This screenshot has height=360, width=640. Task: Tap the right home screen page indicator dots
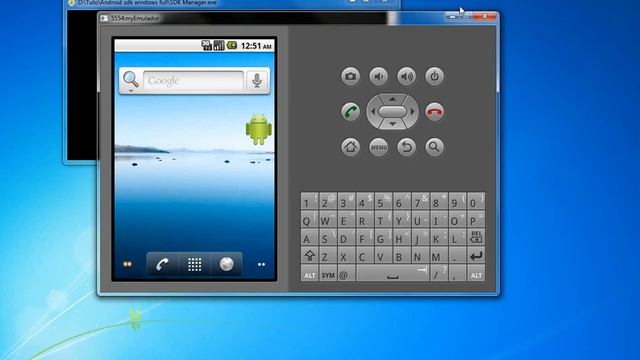[262, 264]
